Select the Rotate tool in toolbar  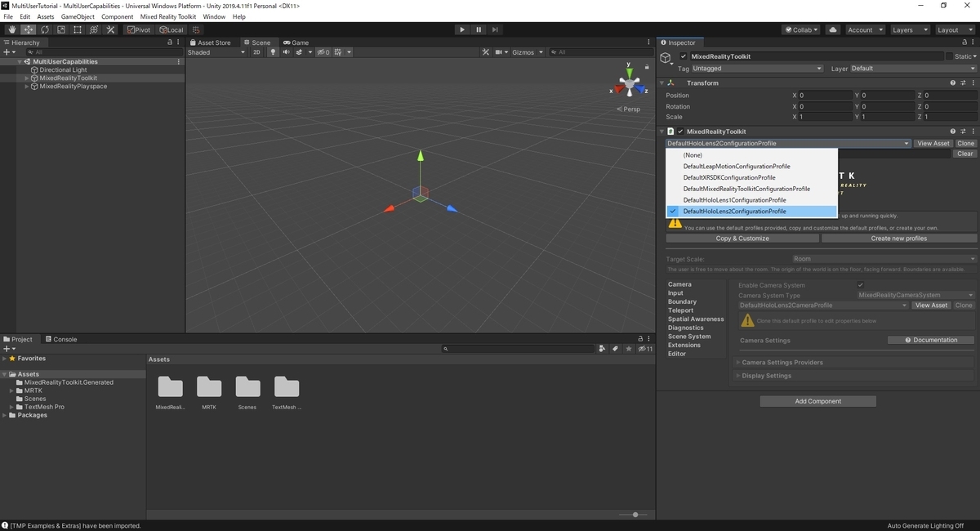click(45, 29)
